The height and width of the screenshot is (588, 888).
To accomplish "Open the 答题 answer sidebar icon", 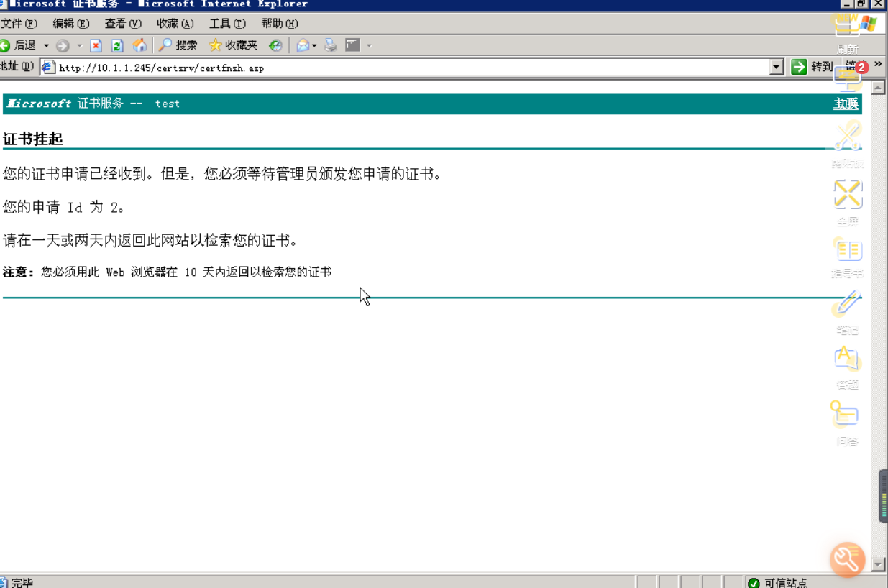I will [x=847, y=369].
